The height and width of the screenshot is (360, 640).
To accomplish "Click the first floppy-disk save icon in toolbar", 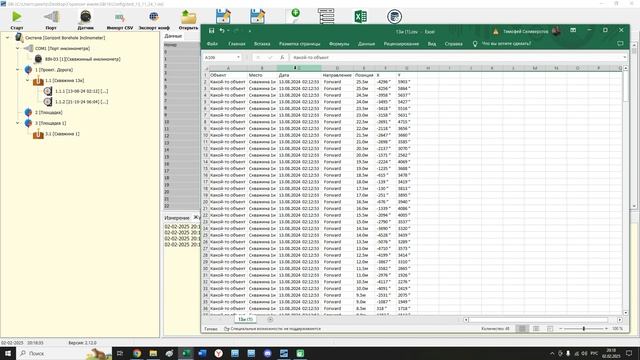I will pyautogui.click(x=223, y=16).
